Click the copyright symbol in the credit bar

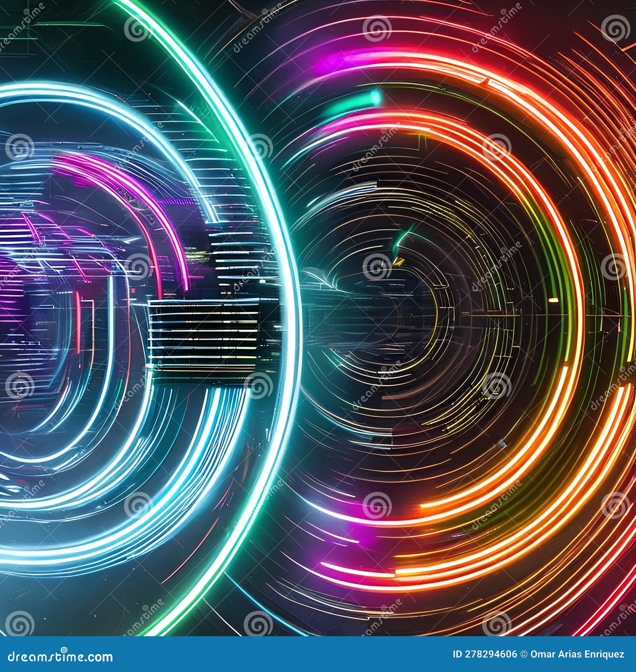click(524, 654)
